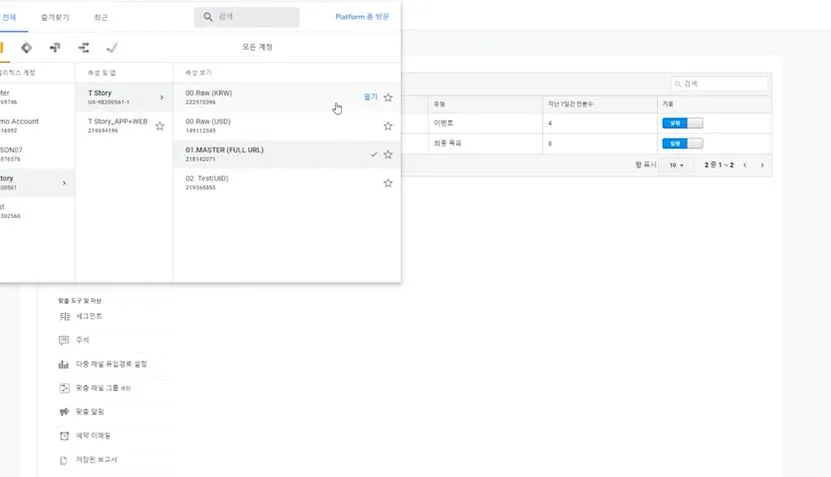Select the 00.Raw (USD) view
Image resolution: width=831 pixels, height=477 pixels.
287,126
